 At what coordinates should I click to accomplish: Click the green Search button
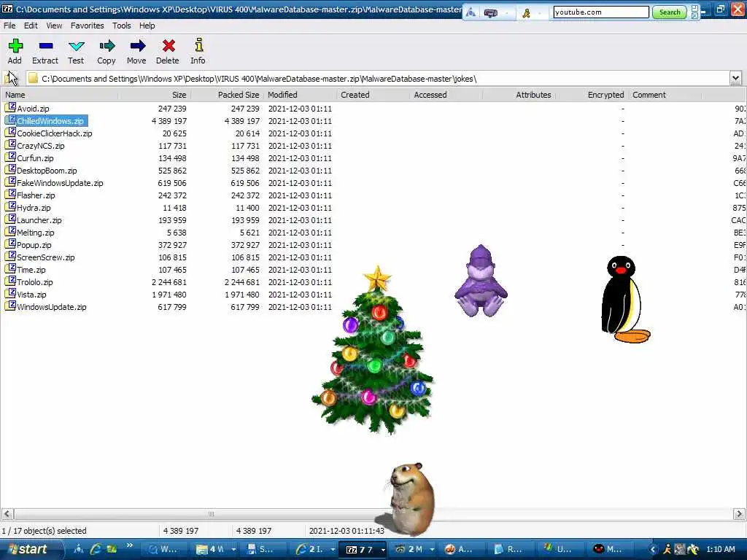[x=670, y=12]
